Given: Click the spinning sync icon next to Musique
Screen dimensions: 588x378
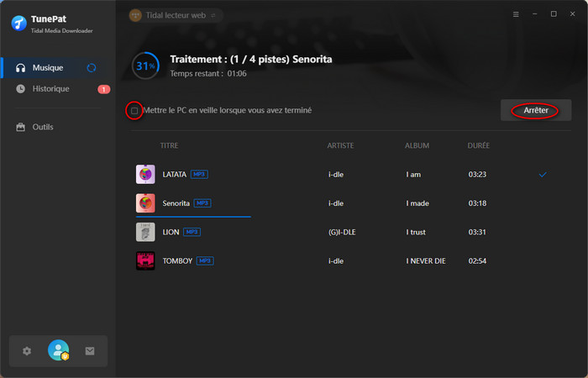Looking at the screenshot, I should 92,68.
